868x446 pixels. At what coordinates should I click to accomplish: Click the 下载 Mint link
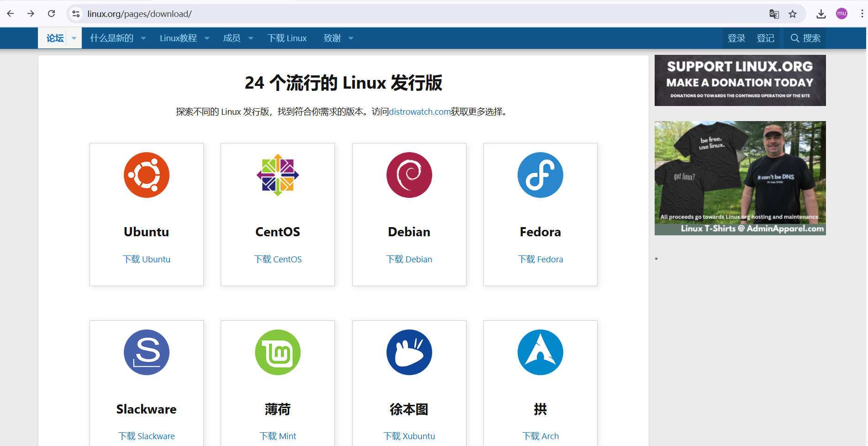[x=278, y=436]
